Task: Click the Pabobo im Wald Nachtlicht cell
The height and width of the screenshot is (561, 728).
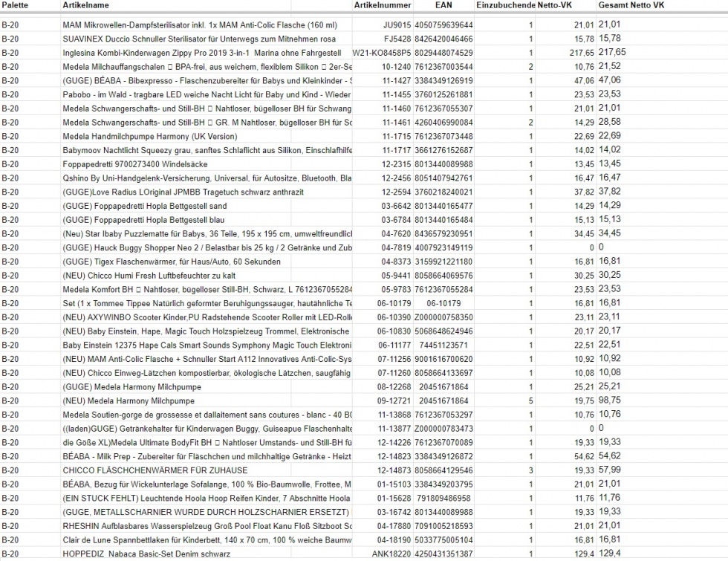Action: [207, 95]
